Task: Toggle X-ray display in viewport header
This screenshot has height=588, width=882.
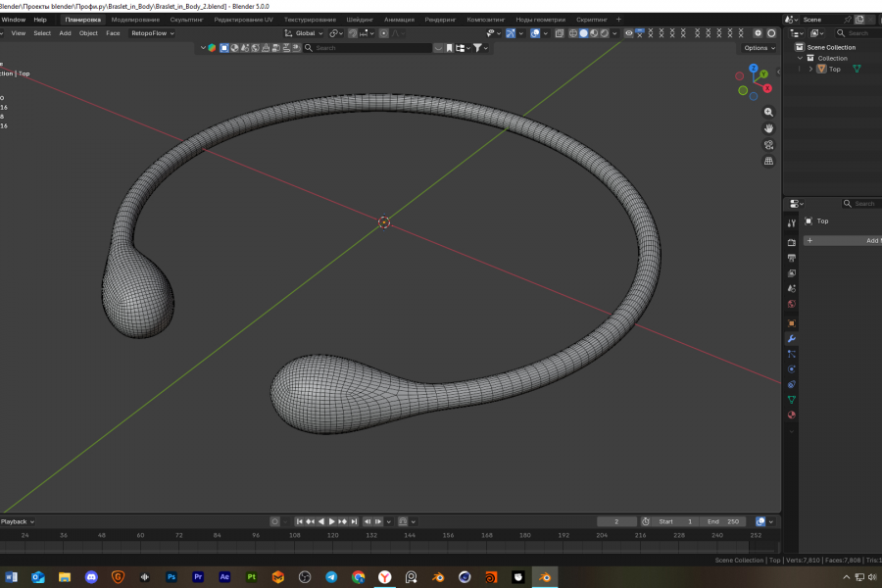Action: coord(560,33)
